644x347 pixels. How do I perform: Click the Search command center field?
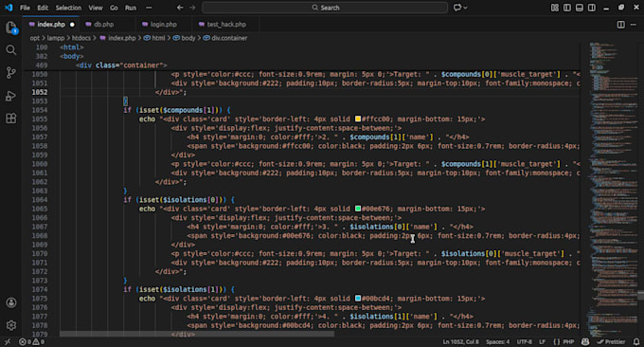[x=325, y=8]
